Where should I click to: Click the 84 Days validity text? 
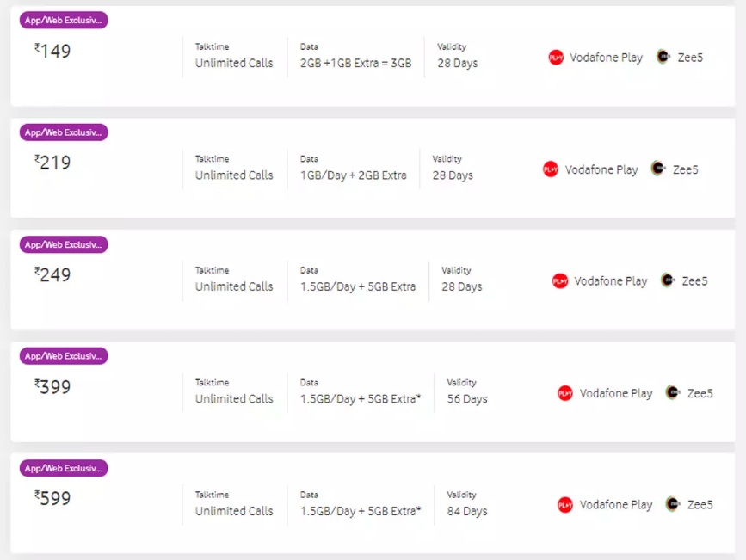tap(467, 511)
